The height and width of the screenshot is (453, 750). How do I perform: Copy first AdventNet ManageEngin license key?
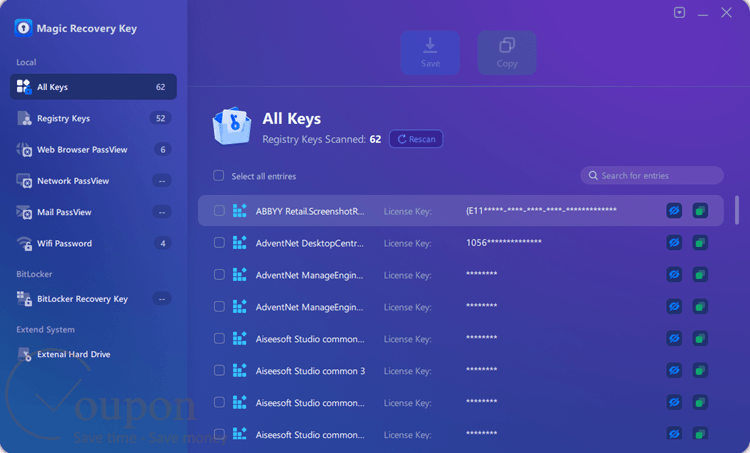pyautogui.click(x=700, y=275)
